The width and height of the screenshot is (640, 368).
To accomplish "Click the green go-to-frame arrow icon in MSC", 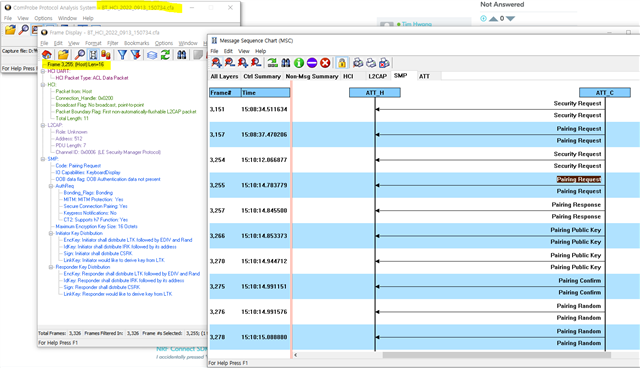I will (273, 62).
